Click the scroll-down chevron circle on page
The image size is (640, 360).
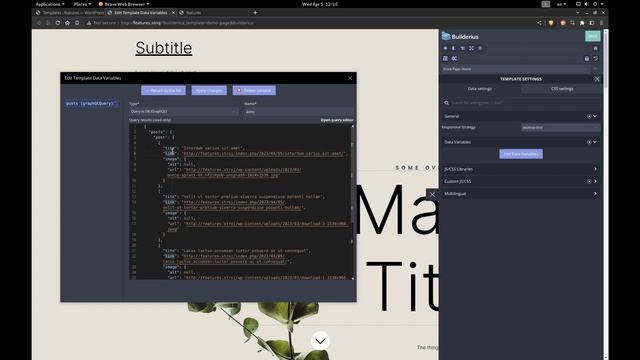coord(320,341)
